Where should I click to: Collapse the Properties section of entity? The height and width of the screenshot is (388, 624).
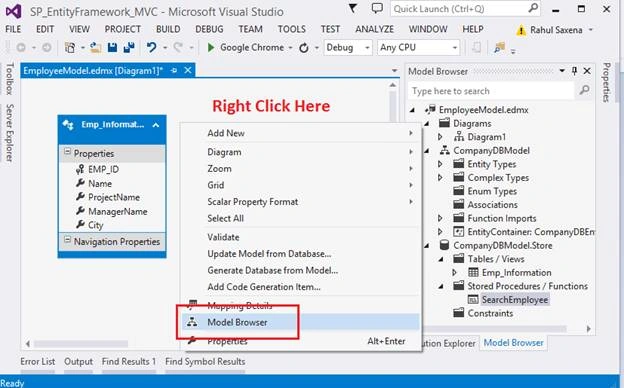67,152
